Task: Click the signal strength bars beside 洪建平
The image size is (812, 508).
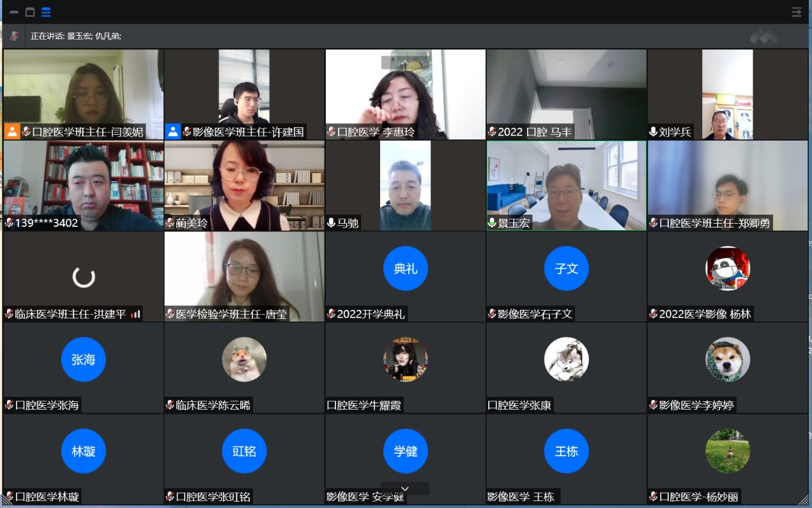Action: 135,314
